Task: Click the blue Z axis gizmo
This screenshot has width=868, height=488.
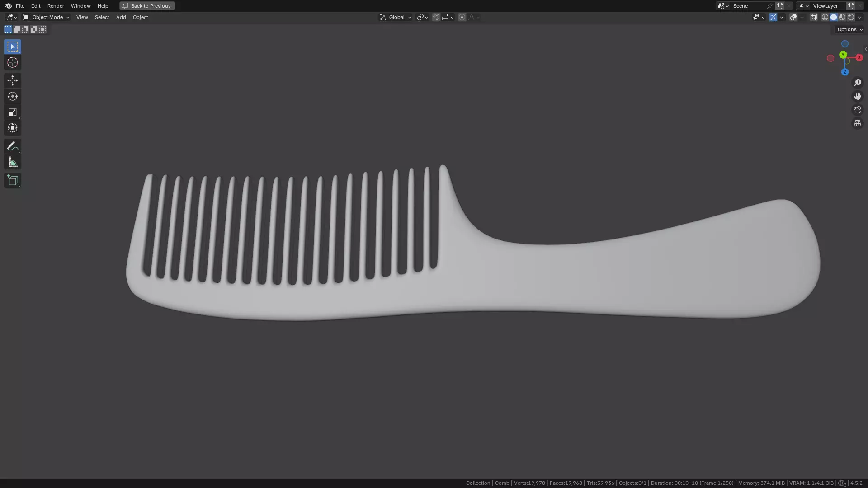Action: tap(844, 72)
